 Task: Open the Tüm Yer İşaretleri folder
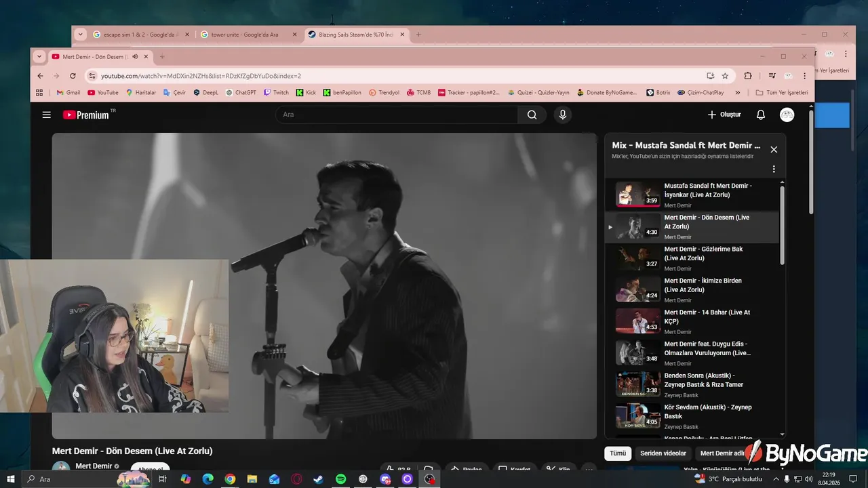[782, 93]
